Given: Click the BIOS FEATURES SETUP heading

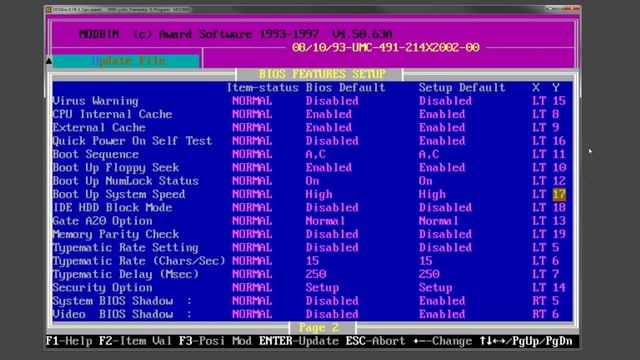Looking at the screenshot, I should (322, 74).
